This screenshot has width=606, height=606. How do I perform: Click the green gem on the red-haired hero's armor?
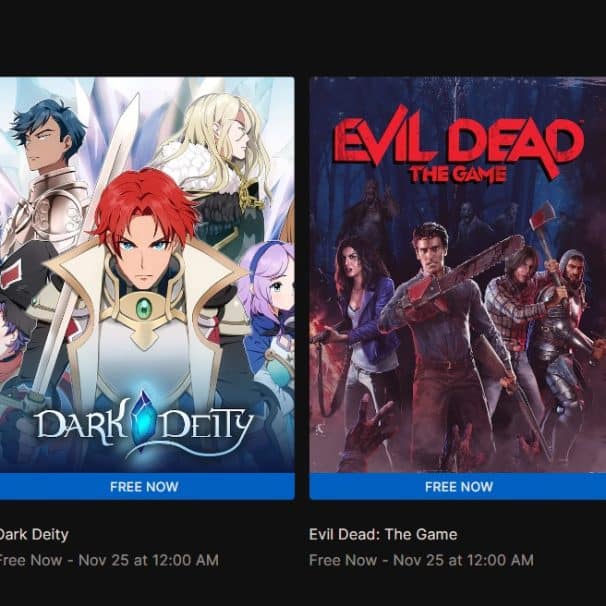coord(143,308)
